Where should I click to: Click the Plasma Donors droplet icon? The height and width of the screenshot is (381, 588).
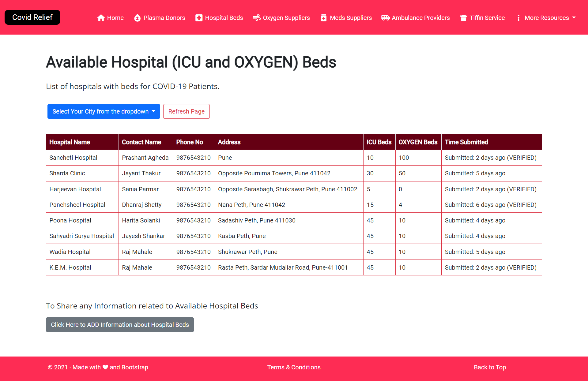pos(137,18)
